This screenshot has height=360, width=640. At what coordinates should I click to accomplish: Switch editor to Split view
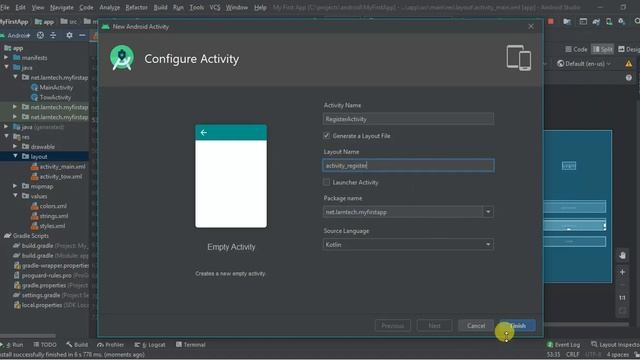pyautogui.click(x=602, y=49)
